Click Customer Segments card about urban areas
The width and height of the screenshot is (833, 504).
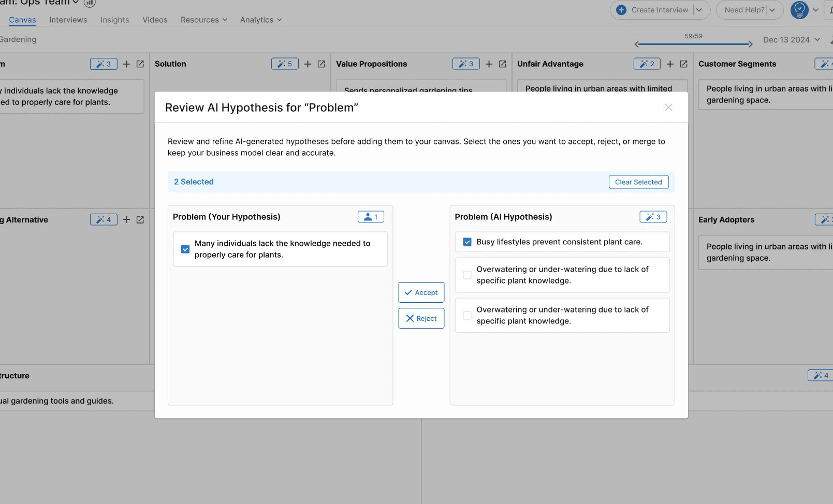[766, 94]
